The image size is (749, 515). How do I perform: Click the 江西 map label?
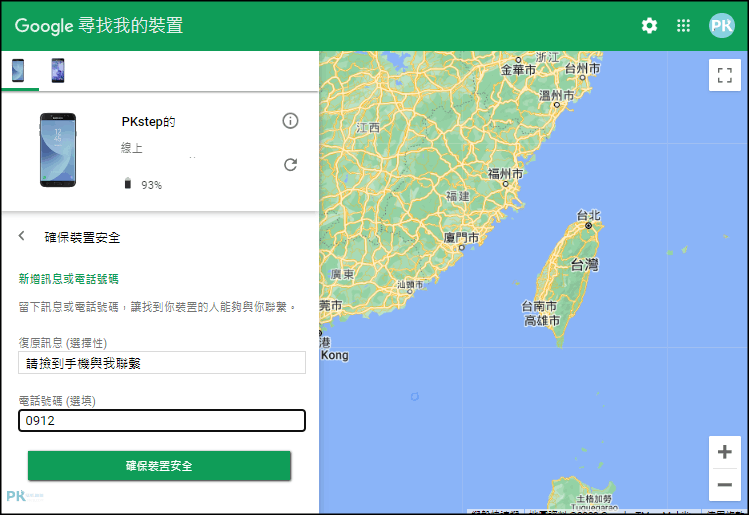click(368, 128)
